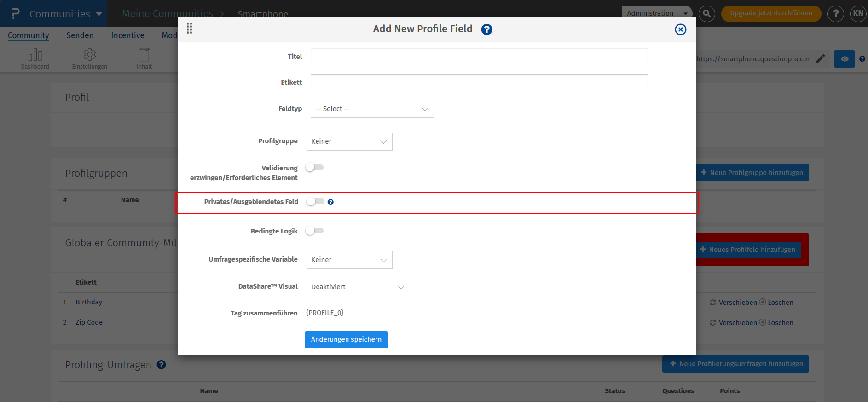Toggle the Bedingte Logik switch
This screenshot has height=402, width=868.
click(315, 231)
